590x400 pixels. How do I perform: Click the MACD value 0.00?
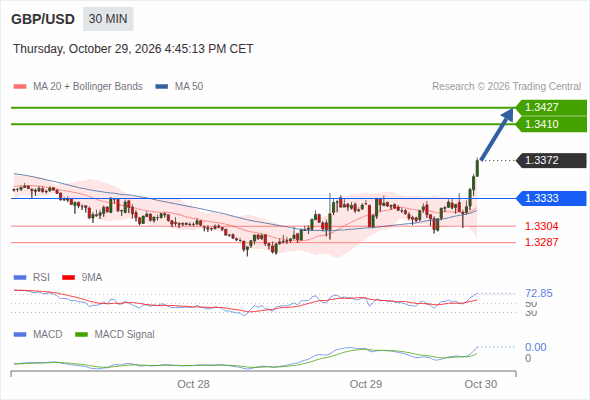[x=536, y=347]
